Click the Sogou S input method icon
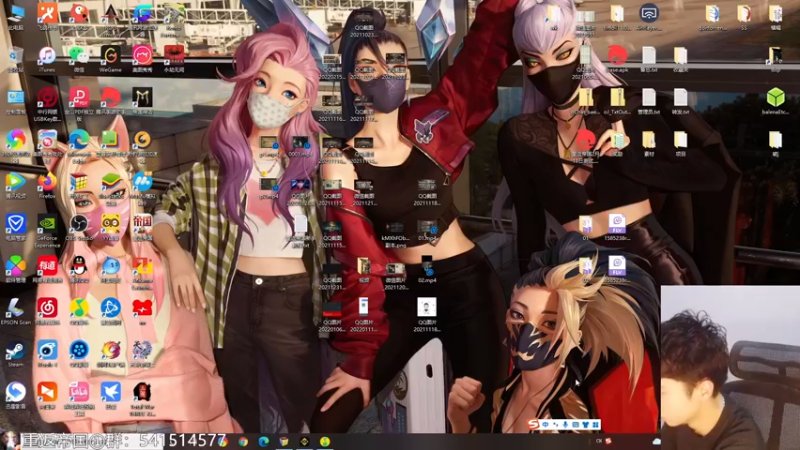Image resolution: width=800 pixels, height=450 pixels. 533,424
